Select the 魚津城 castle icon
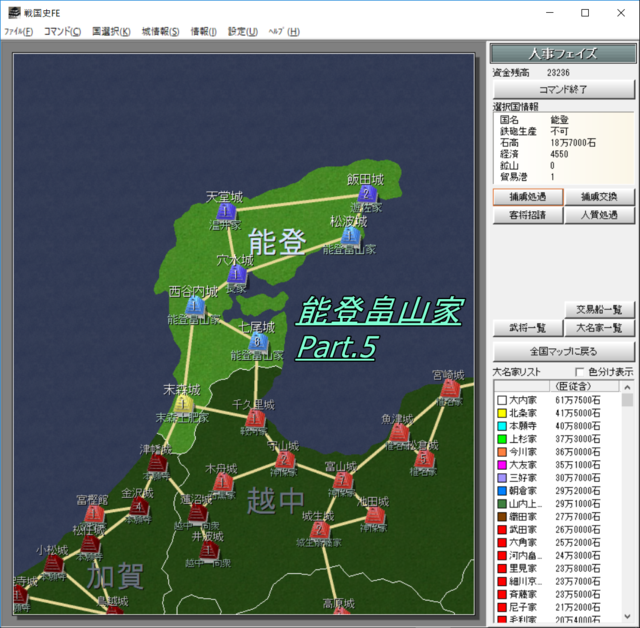The image size is (640, 628). [x=399, y=433]
